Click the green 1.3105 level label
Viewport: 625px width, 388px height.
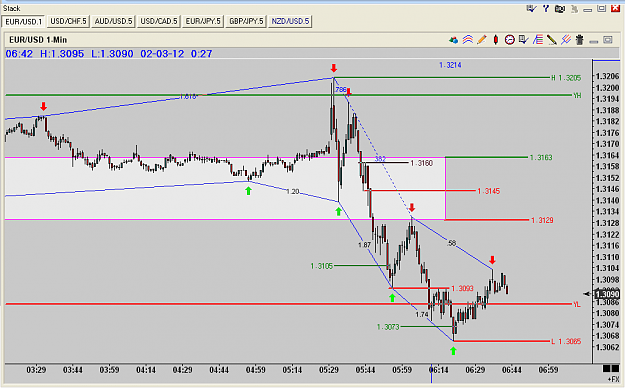322,266
